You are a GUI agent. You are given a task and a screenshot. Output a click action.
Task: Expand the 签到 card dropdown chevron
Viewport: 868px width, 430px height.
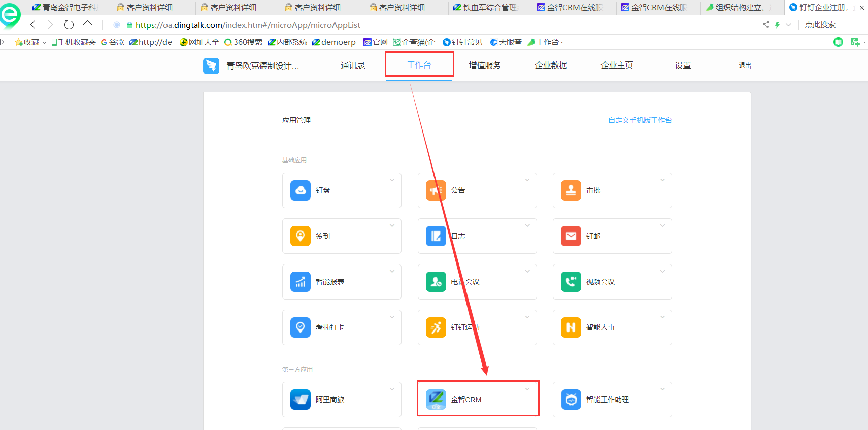392,226
